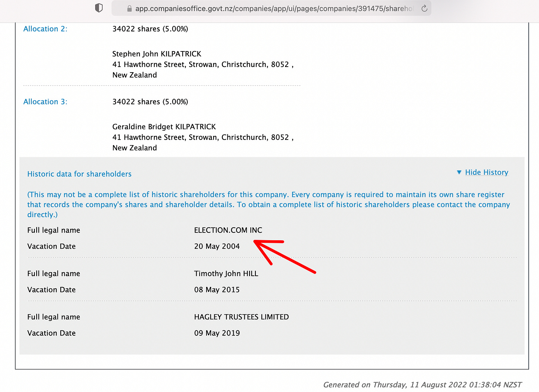Click the Geraldine Kilpatrick Hawthorne Street address
The image size is (539, 392).
pyautogui.click(x=203, y=143)
